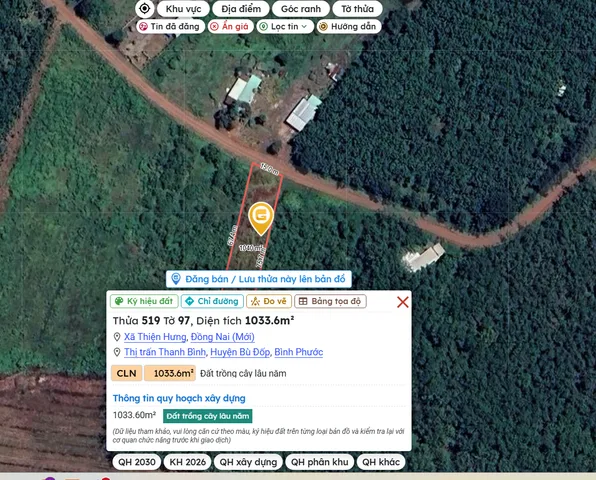Click Đăng bán / Lưu thửa này lên bản đồ
596x480 pixels.
coord(258,279)
